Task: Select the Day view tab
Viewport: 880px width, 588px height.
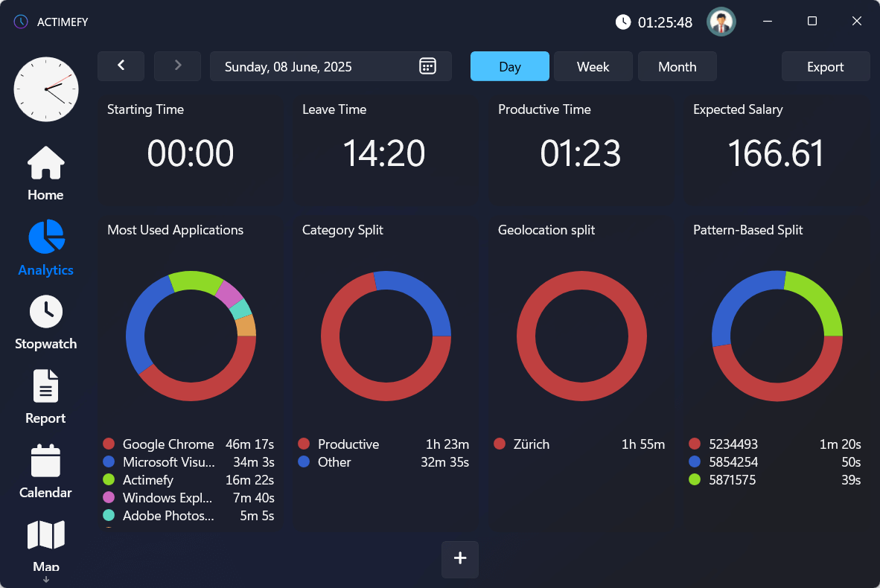Action: [509, 66]
